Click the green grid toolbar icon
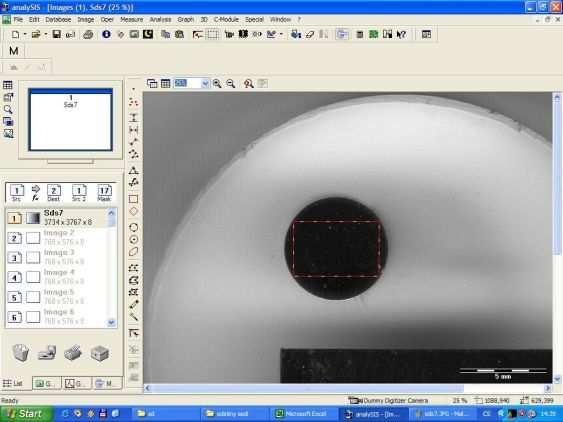This screenshot has width=563, height=422. (x=373, y=34)
